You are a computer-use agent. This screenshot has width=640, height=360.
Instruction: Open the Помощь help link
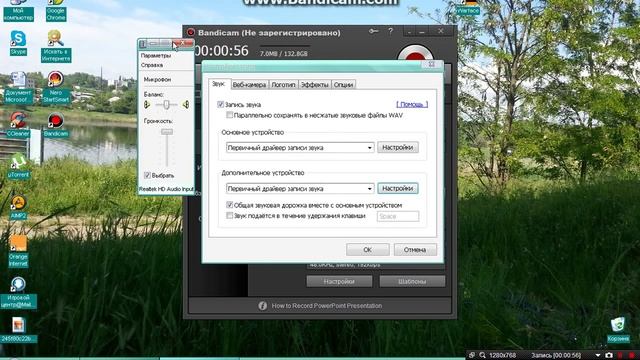click(412, 104)
